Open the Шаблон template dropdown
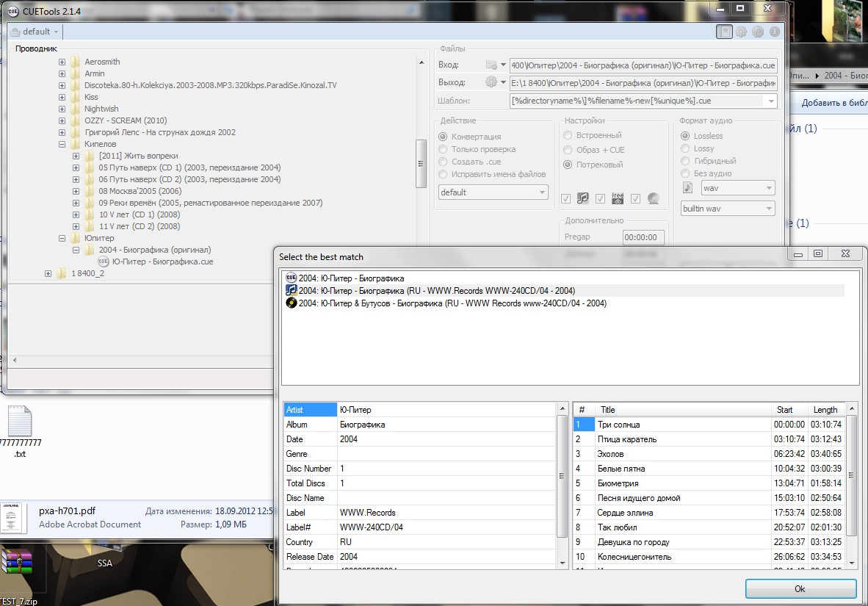Image resolution: width=868 pixels, height=606 pixels. tap(770, 101)
